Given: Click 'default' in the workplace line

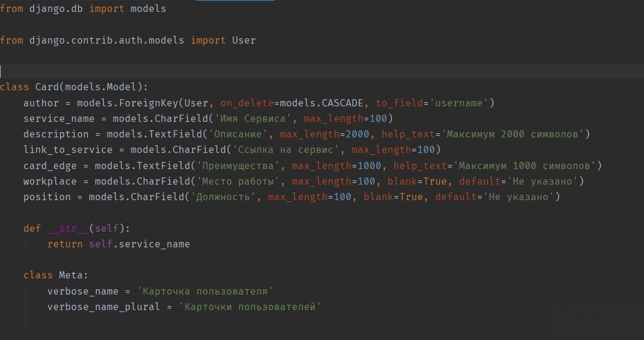Looking at the screenshot, I should [480, 182].
